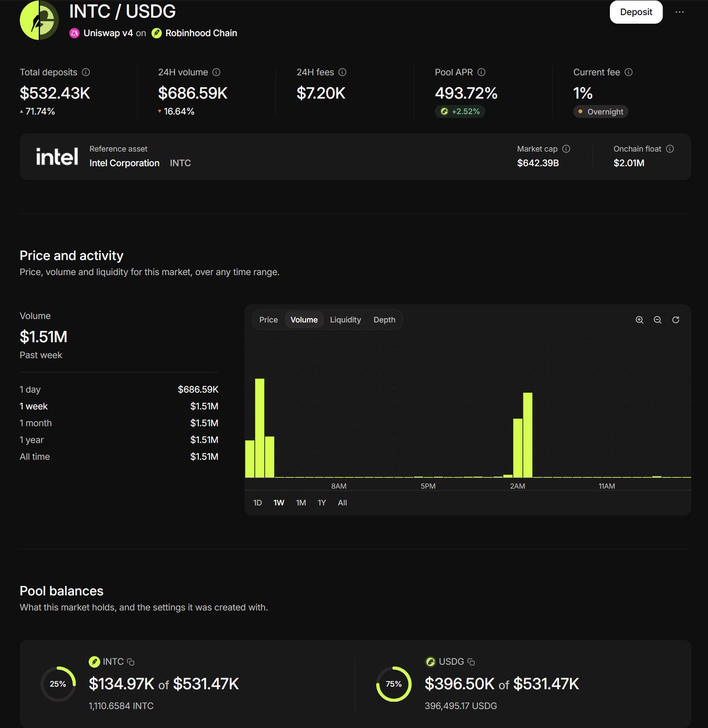This screenshot has width=708, height=728.
Task: Click the Pool APR info icon
Action: [x=481, y=72]
